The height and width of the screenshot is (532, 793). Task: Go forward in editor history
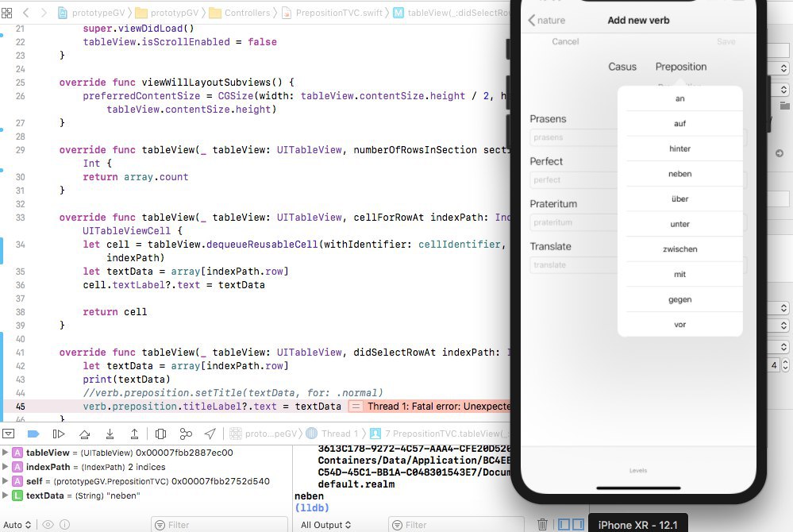click(x=44, y=13)
